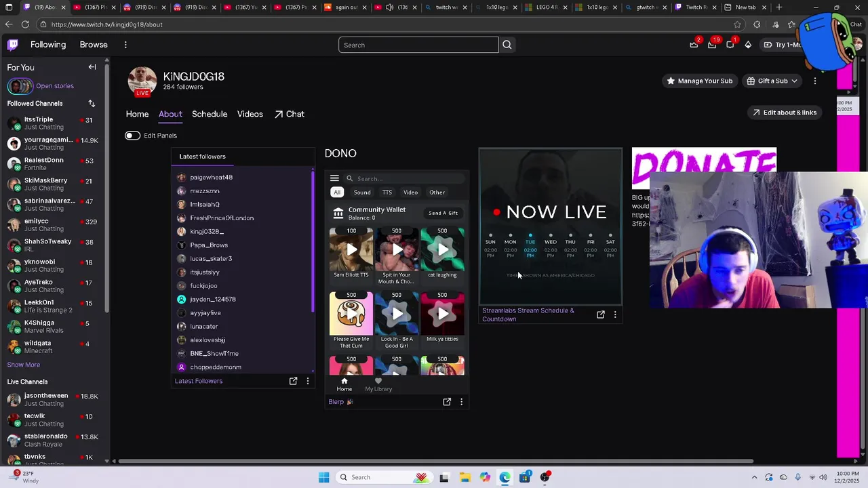
Task: Pop out the Blerp panel
Action: click(447, 402)
